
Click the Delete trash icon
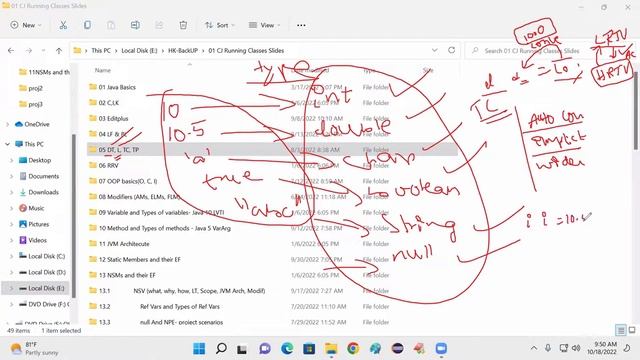[183, 25]
